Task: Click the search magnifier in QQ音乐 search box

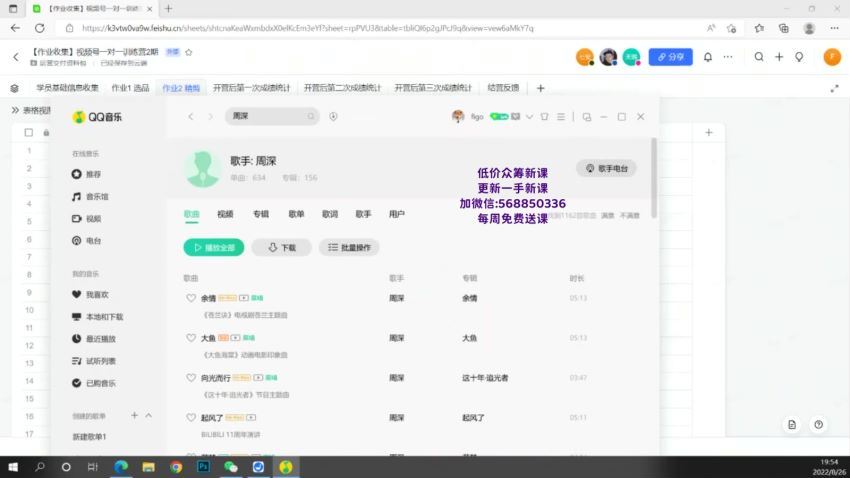Action: click(311, 116)
